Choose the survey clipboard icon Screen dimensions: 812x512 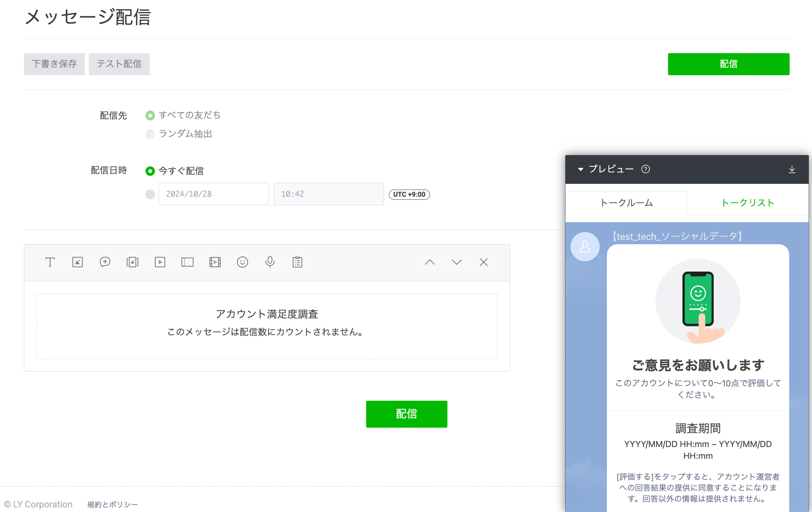click(x=297, y=262)
